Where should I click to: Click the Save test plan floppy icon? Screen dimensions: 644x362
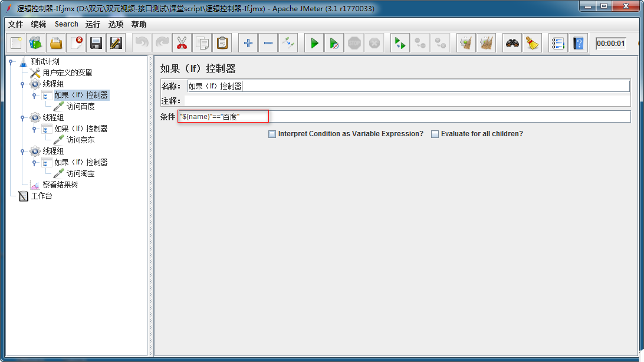(x=96, y=43)
